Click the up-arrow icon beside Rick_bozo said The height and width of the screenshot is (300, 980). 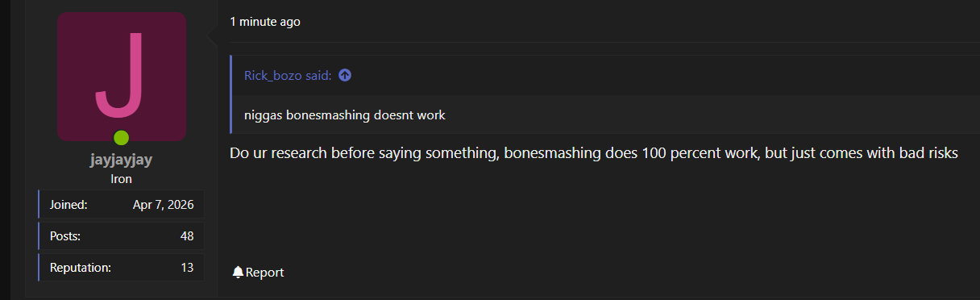[345, 75]
